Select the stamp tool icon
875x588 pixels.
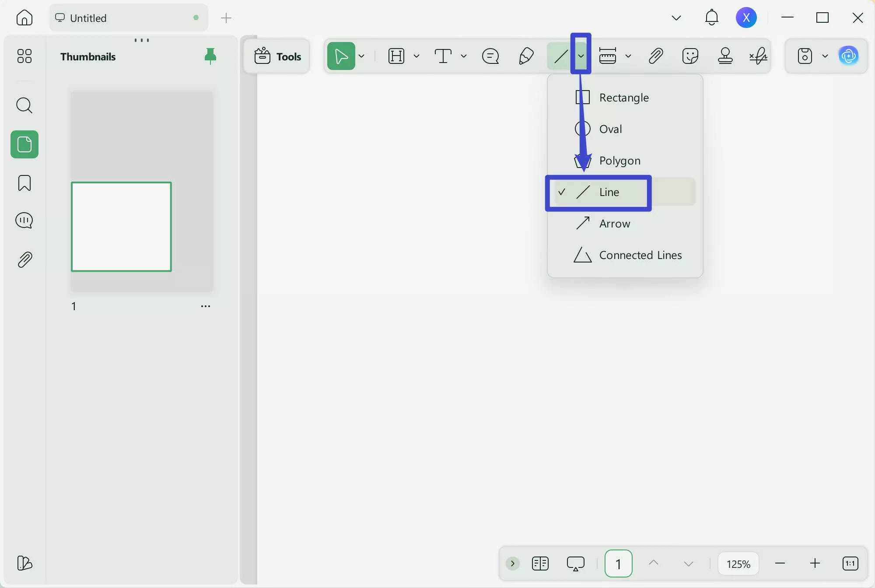tap(725, 56)
